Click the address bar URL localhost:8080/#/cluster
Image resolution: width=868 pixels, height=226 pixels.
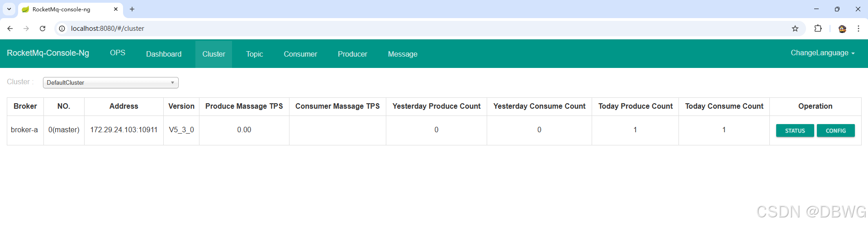(x=108, y=29)
